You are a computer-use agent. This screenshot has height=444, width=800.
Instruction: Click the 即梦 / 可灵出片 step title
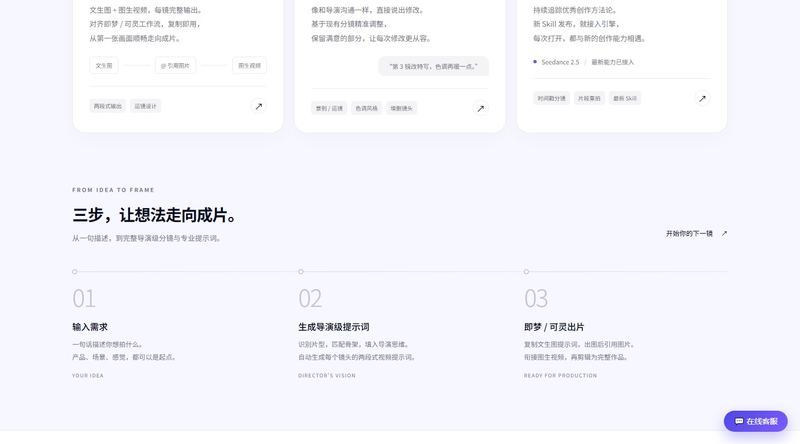[554, 327]
